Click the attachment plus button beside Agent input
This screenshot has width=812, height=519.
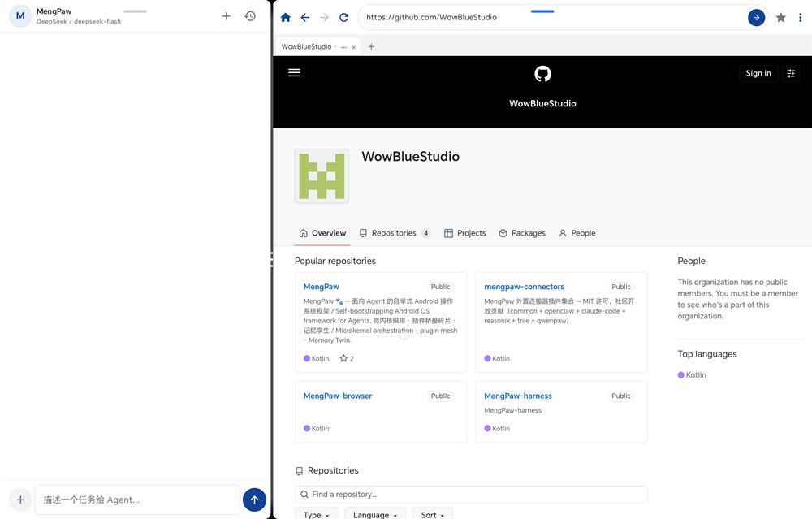tap(20, 500)
